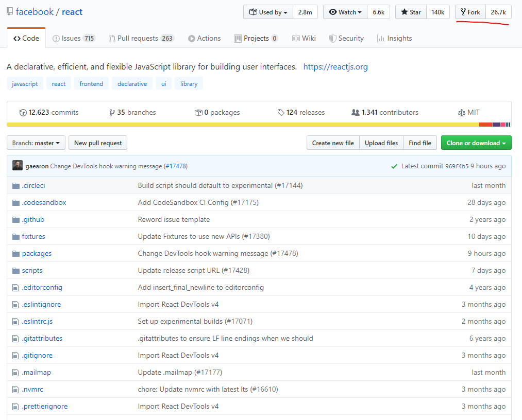This screenshot has width=522, height=420.
Task: Click the MIT license scale icon
Action: click(461, 113)
